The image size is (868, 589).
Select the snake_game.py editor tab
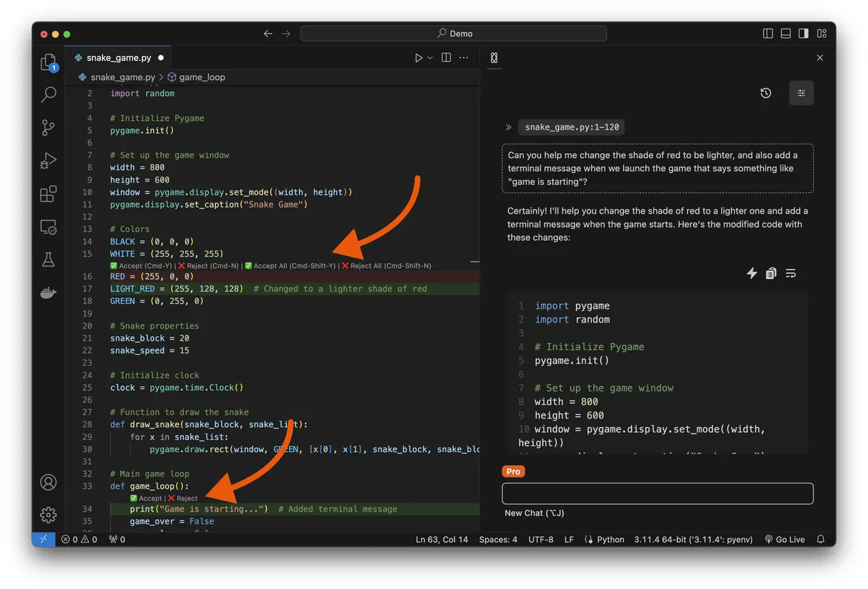pyautogui.click(x=119, y=58)
